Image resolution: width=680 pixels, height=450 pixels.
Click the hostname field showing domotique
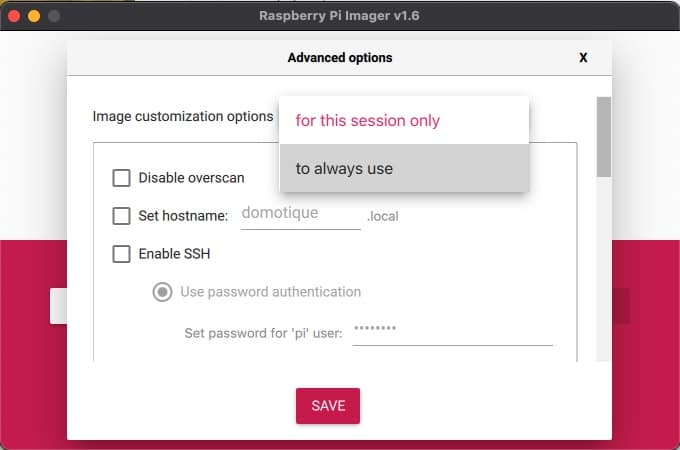(x=301, y=214)
